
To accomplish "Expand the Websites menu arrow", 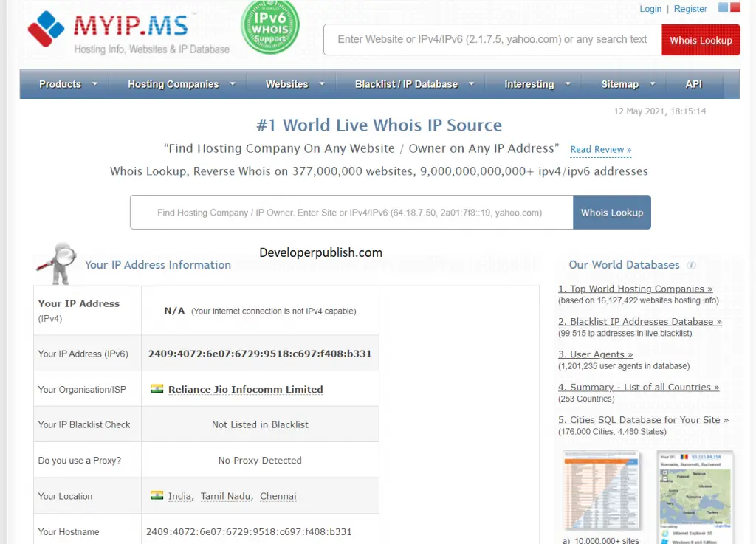I will pos(322,84).
